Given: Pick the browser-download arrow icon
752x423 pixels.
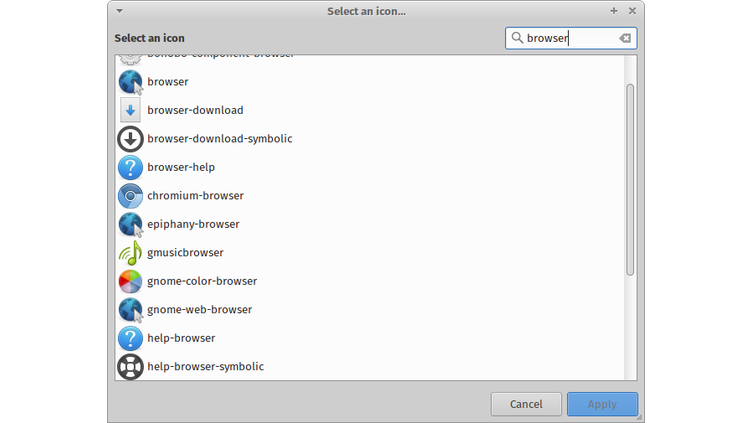Looking at the screenshot, I should click(x=131, y=110).
